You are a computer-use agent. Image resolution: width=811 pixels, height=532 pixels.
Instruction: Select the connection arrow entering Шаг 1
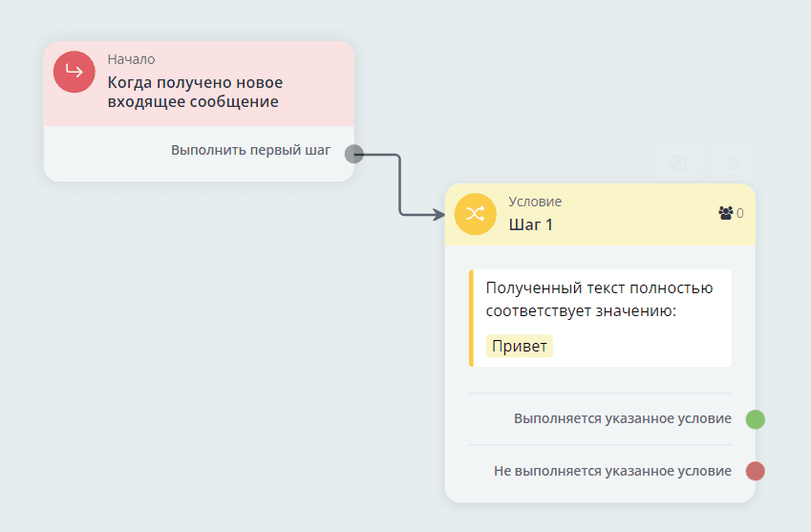(399, 186)
